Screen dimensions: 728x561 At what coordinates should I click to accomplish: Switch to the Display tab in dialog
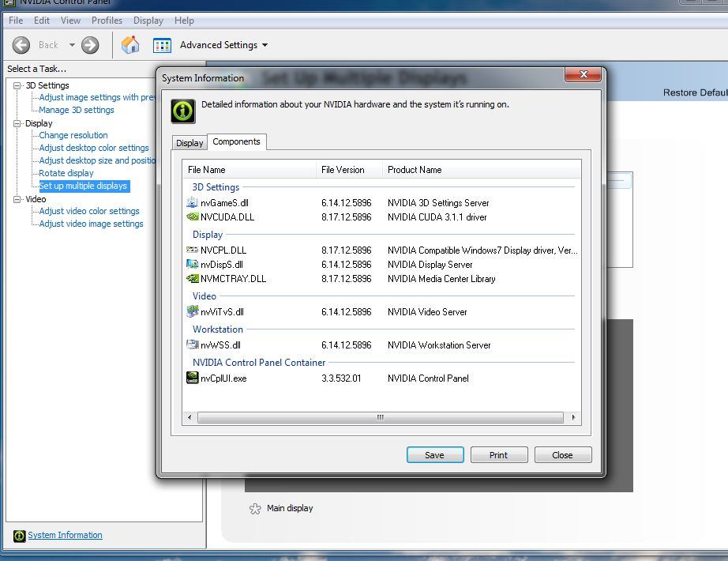pyautogui.click(x=190, y=143)
